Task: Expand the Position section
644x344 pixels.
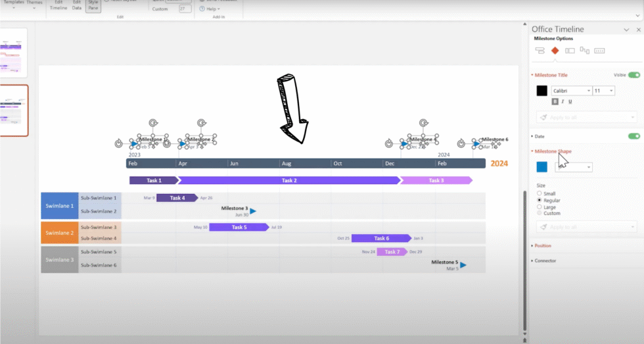Action: point(543,246)
